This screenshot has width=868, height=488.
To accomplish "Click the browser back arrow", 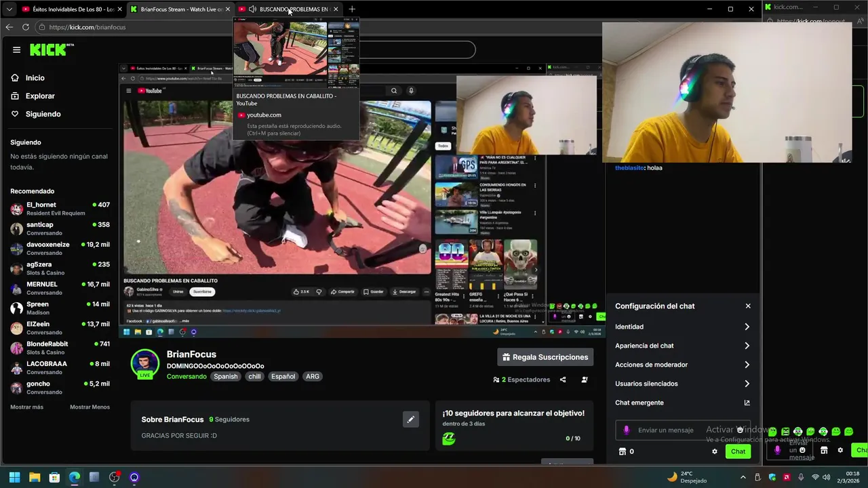I will pyautogui.click(x=9, y=27).
